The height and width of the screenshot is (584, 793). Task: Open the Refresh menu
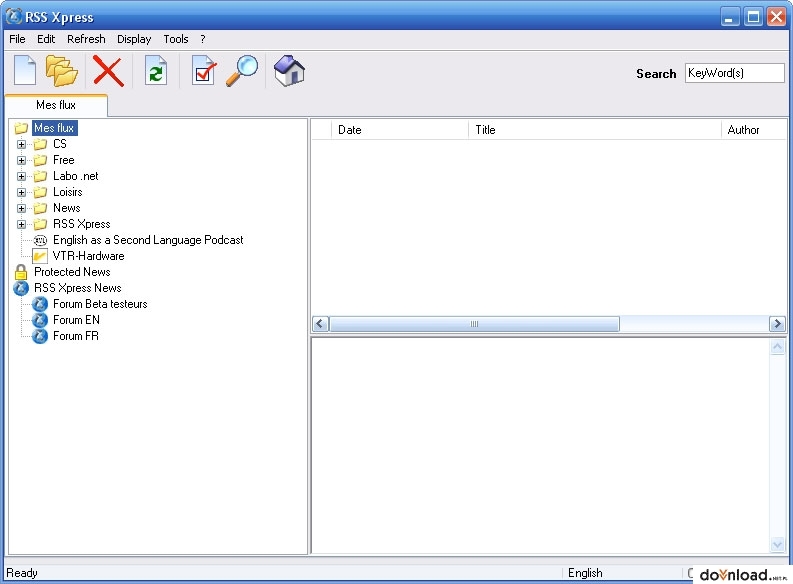86,39
